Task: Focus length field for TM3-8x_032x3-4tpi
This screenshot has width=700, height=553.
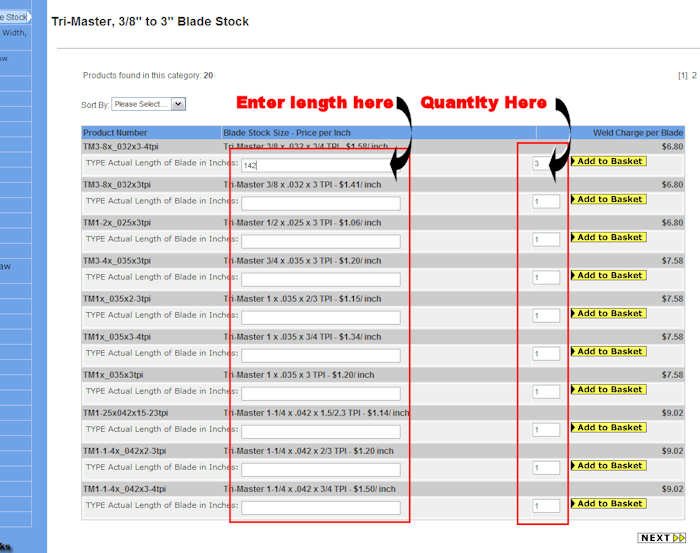Action: 321,165
